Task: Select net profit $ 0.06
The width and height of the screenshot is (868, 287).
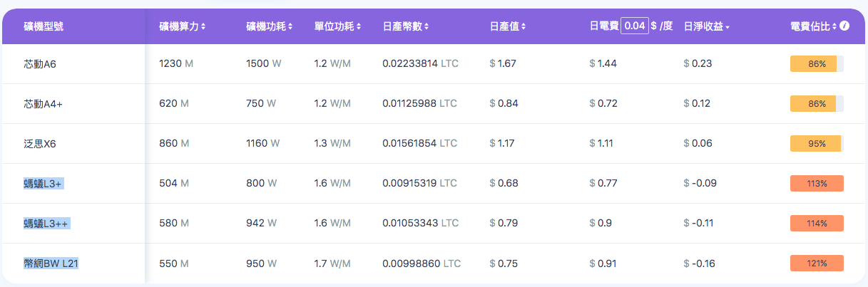Action: click(698, 143)
